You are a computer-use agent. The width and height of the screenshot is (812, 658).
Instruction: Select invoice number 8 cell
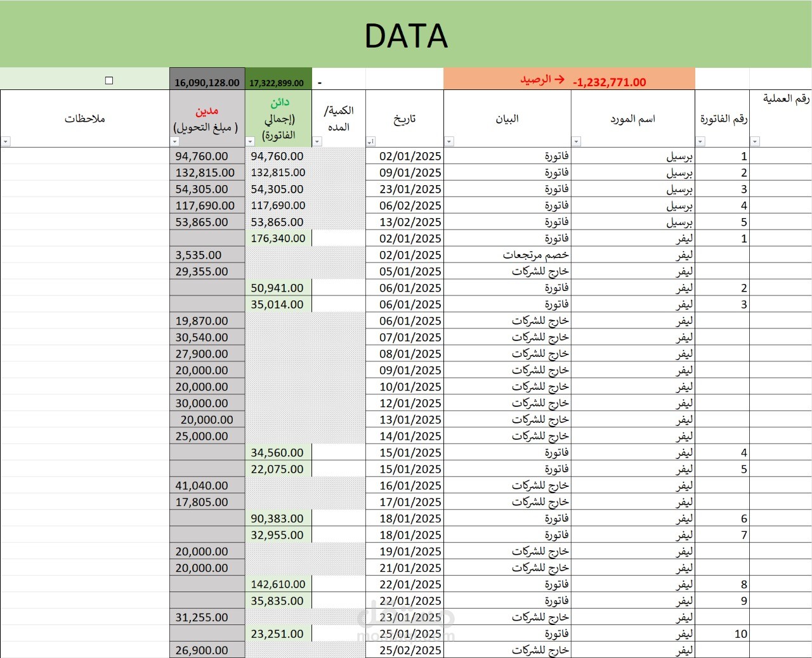click(723, 584)
